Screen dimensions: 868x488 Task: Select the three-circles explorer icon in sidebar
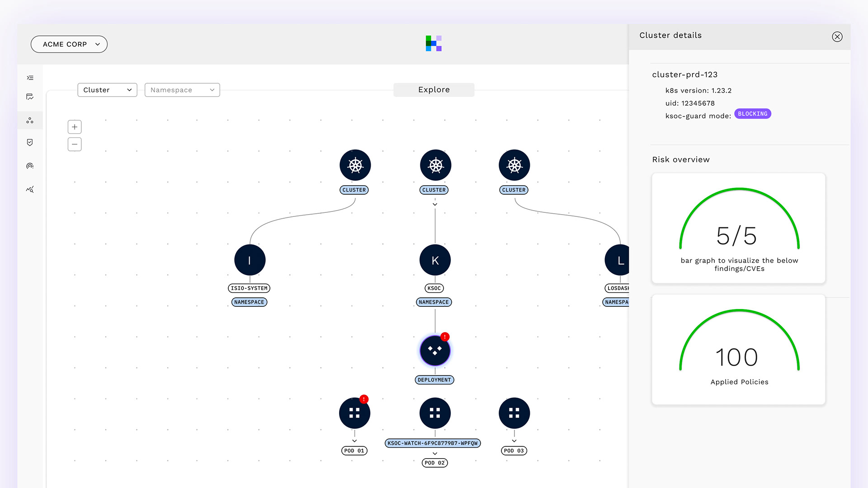[x=30, y=121]
